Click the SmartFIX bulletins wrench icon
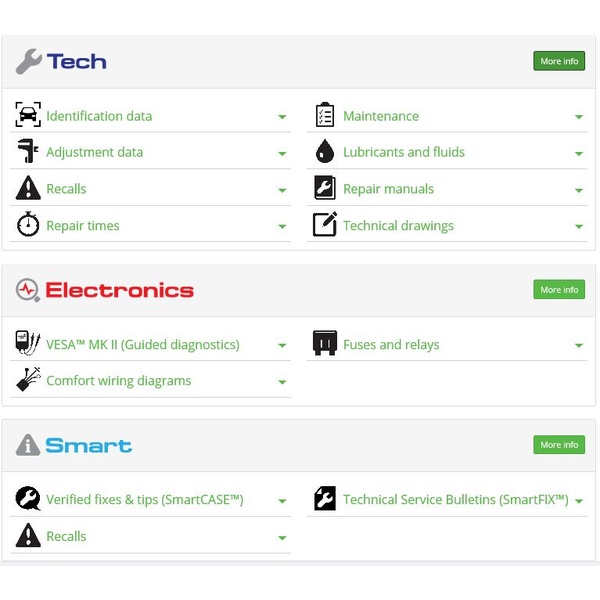Screen dimensions: 600x600 click(325, 498)
